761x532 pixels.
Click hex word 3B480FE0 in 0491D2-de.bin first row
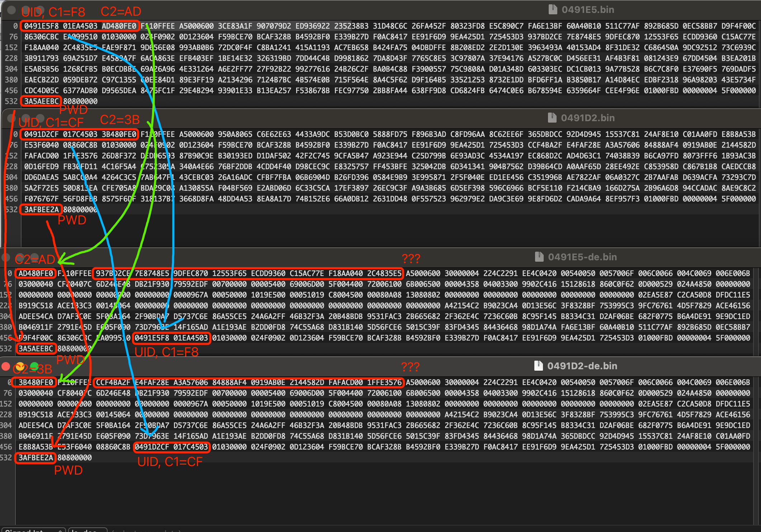(36, 382)
